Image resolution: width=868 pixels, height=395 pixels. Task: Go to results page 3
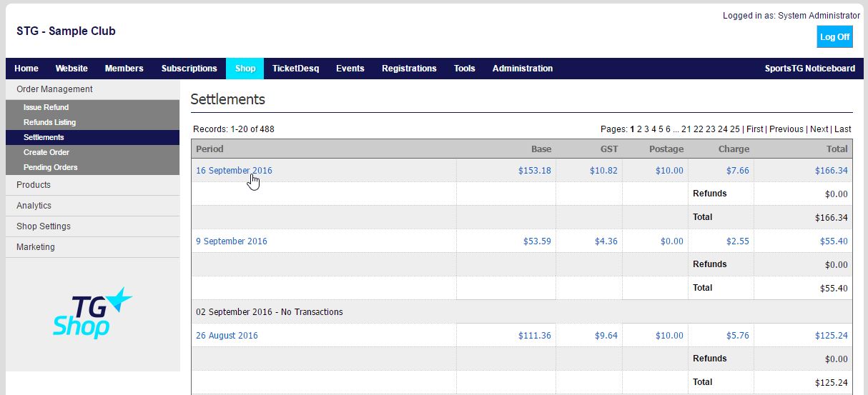(647, 129)
